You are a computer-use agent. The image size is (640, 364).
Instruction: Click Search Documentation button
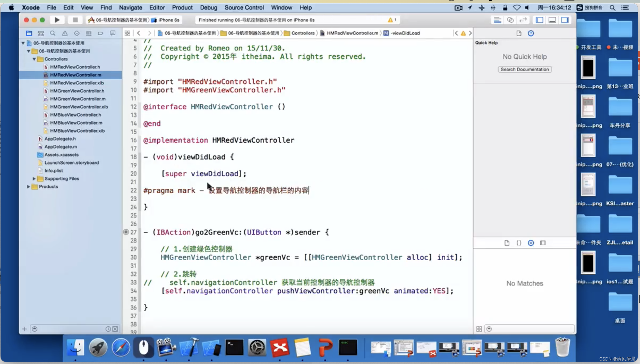tap(524, 69)
